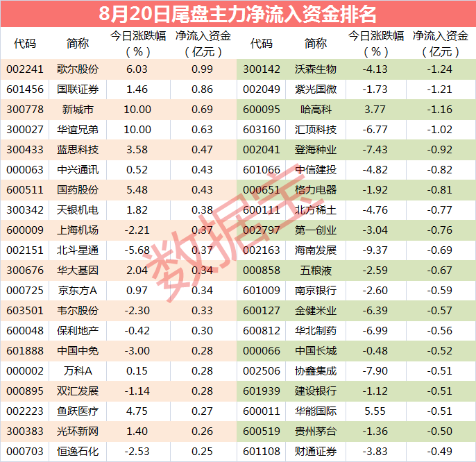Click the 格力电器 stock name

(316, 190)
